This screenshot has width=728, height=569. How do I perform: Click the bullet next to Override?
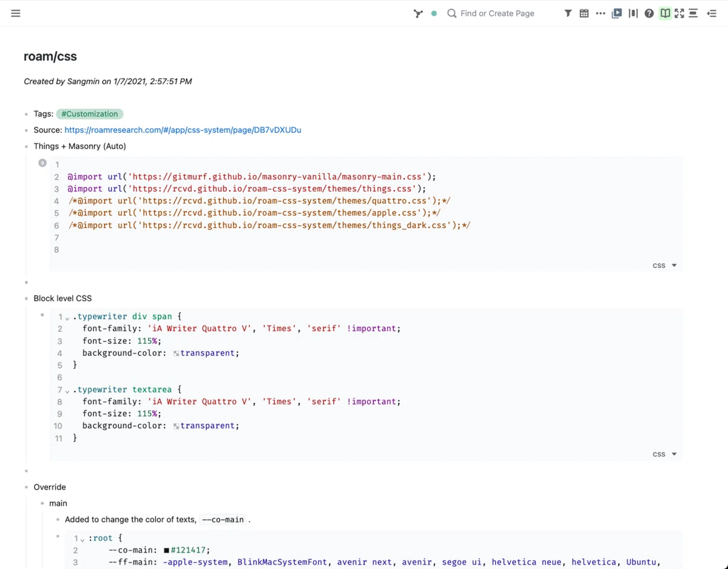(27, 487)
